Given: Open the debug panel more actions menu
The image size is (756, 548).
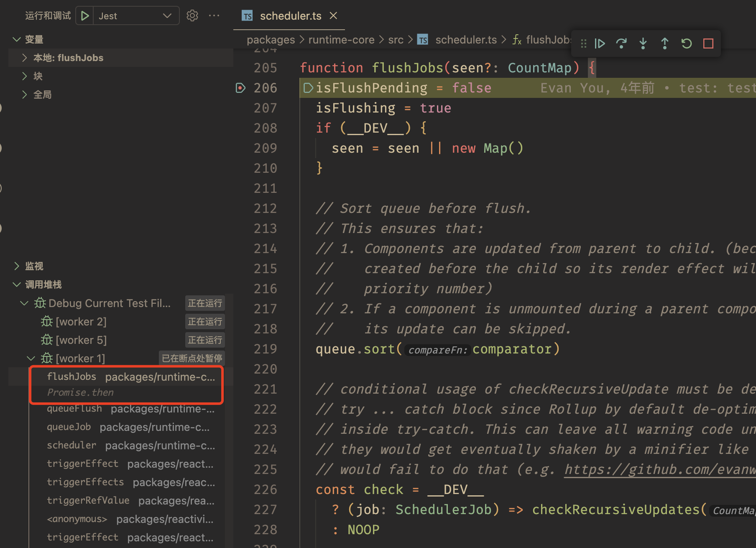Looking at the screenshot, I should pos(214,16).
